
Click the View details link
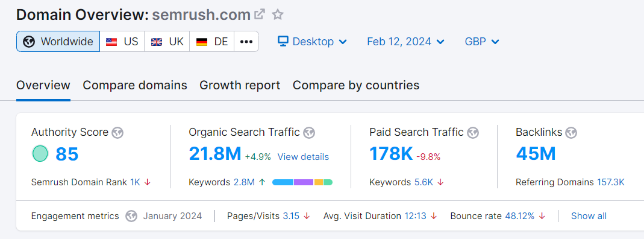tap(303, 157)
